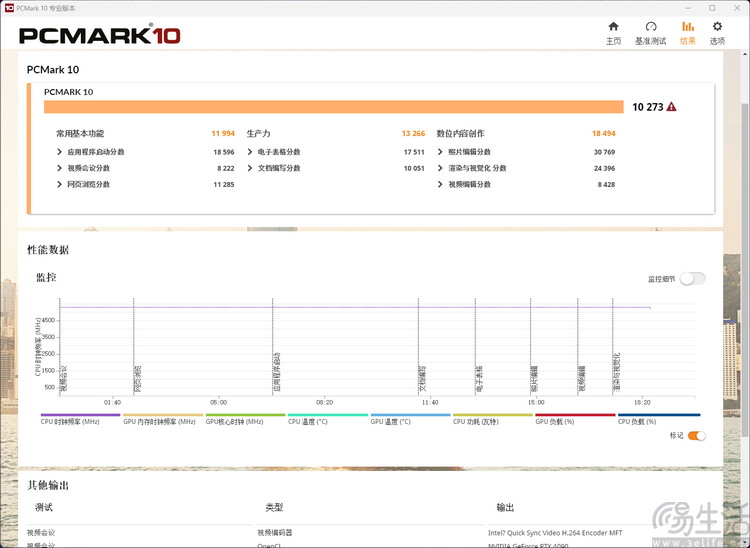Click the warning triangle next to score 10 273
Viewport: 750px width, 548px height.
(672, 107)
